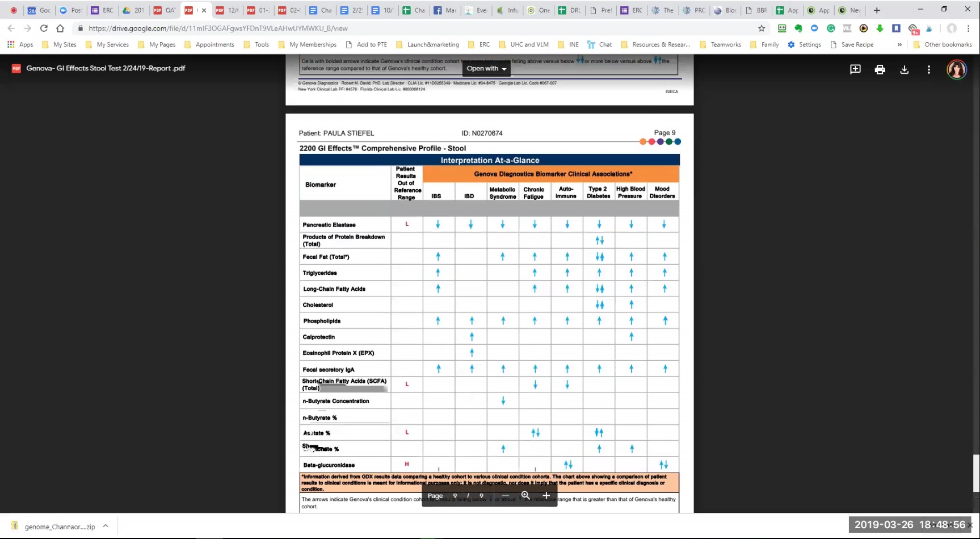Open the Chat bookmark
The height and width of the screenshot is (539, 980).
point(599,44)
